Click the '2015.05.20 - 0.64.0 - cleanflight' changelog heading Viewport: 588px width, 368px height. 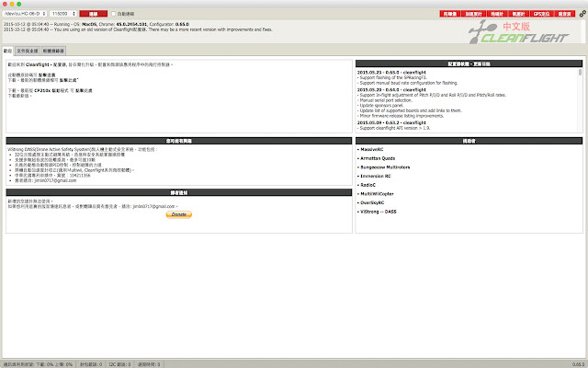(391, 90)
